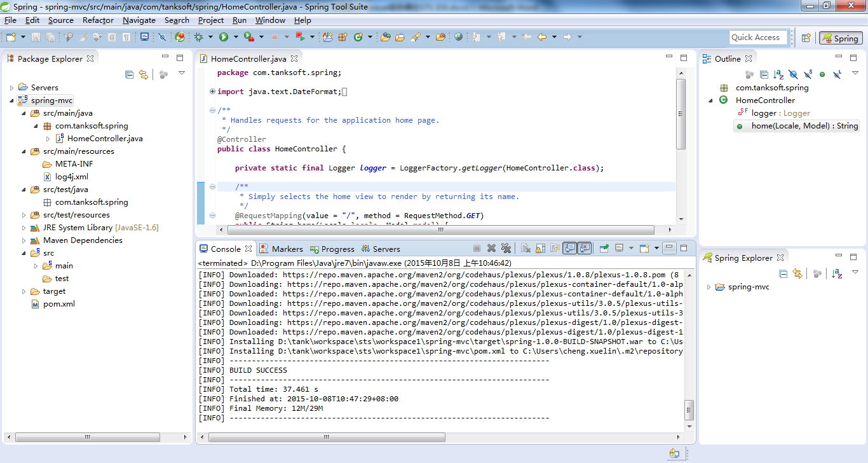Toggle Hide Fields in Outline toolbar

click(793, 74)
